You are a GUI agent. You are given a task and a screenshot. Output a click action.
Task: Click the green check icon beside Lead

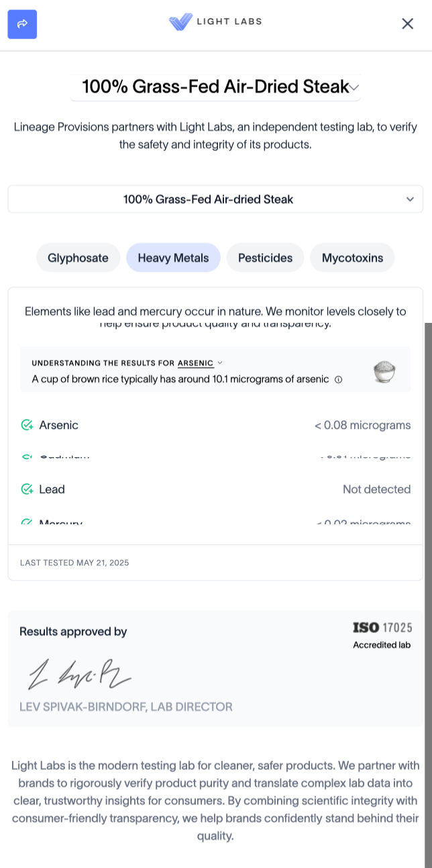coord(27,489)
